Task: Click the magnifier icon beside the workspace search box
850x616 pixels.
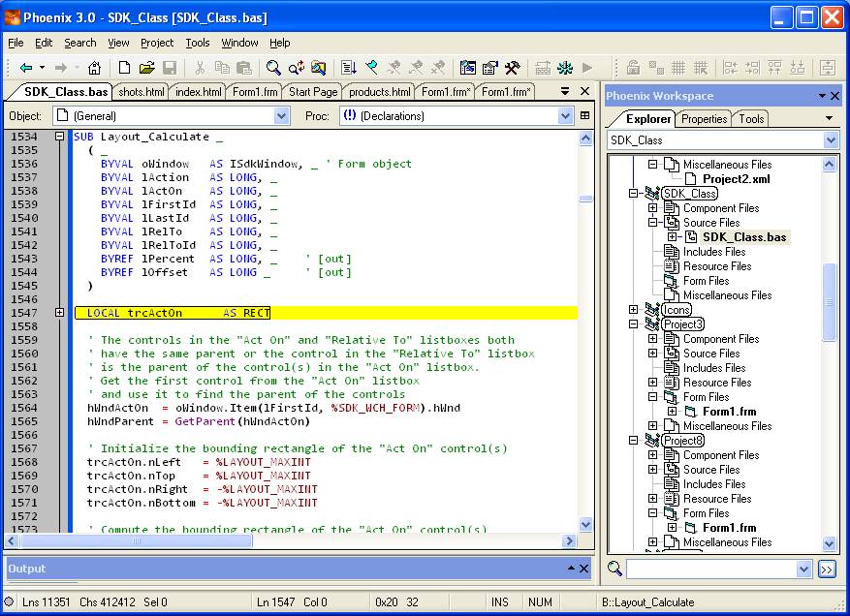Action: coord(614,569)
